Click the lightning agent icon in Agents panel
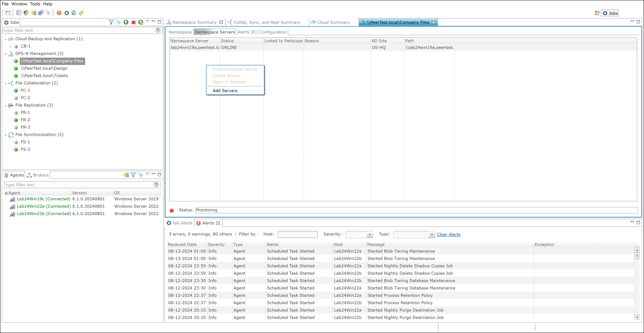Screen dimensions: 644x333 pos(126,175)
